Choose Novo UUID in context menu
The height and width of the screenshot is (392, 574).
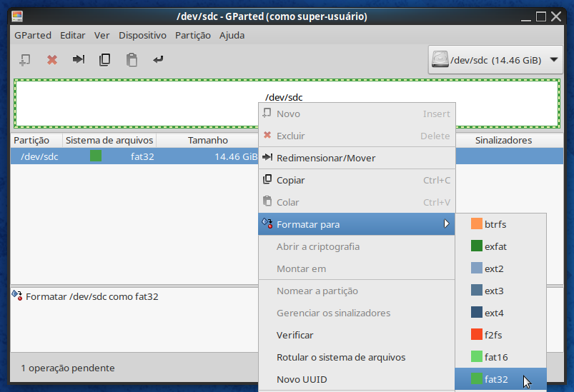(x=357, y=380)
